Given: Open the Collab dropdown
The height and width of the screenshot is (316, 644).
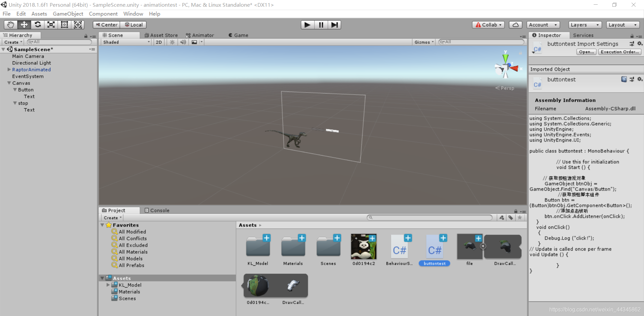Looking at the screenshot, I should click(488, 25).
